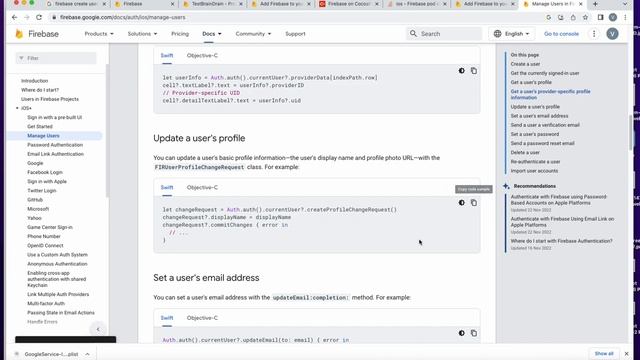The height and width of the screenshot is (360, 640).
Task: Click the left sidebar scrollbar
Action: (107, 131)
